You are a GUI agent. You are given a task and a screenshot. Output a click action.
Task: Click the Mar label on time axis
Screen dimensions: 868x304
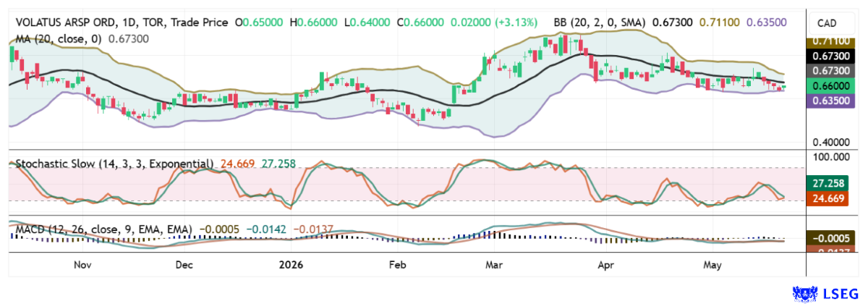pyautogui.click(x=495, y=266)
